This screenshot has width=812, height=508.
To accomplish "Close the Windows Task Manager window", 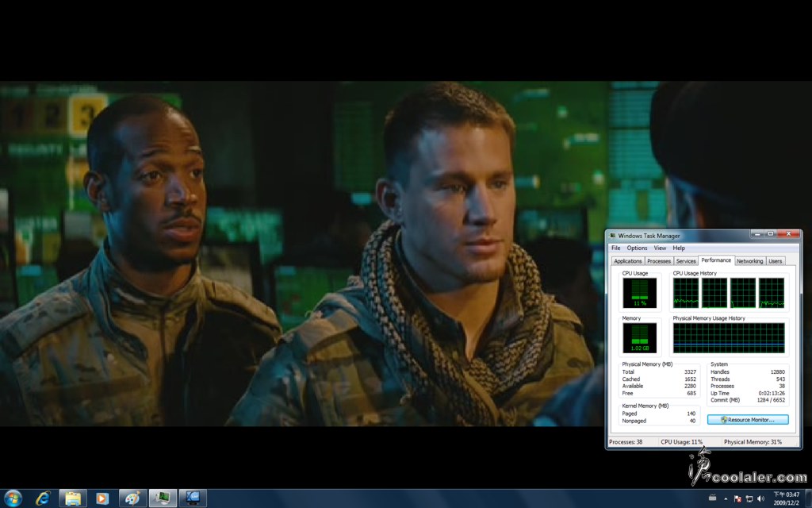I will pyautogui.click(x=789, y=234).
